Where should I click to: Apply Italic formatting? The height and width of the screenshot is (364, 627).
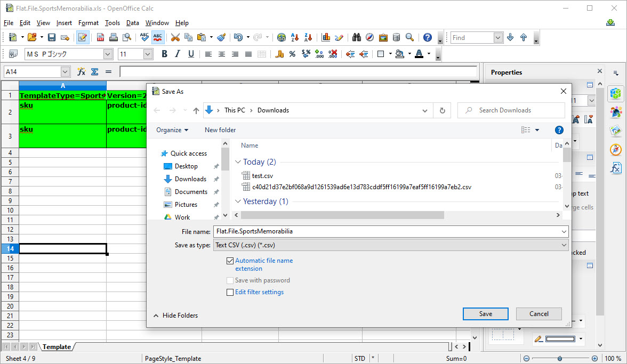coord(178,54)
